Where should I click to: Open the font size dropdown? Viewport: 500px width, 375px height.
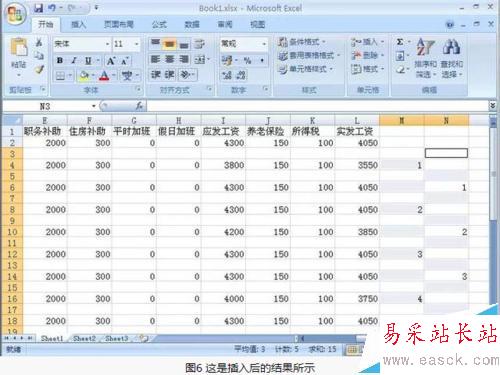pos(136,44)
